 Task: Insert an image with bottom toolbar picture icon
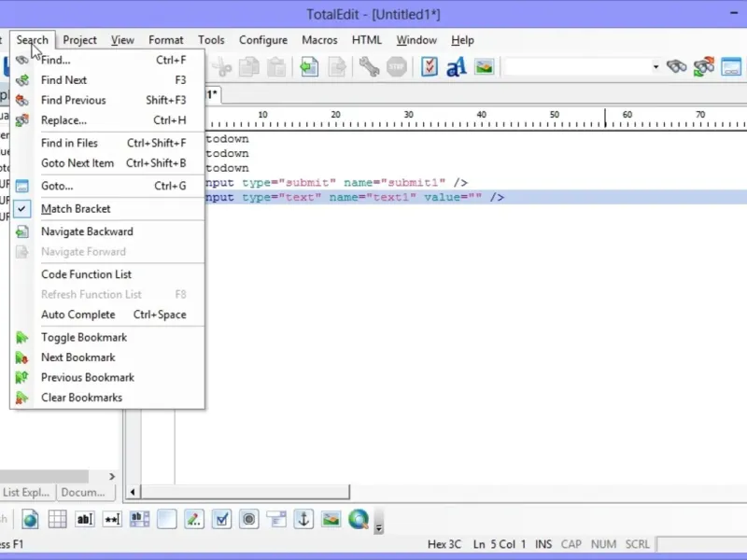coord(331,519)
